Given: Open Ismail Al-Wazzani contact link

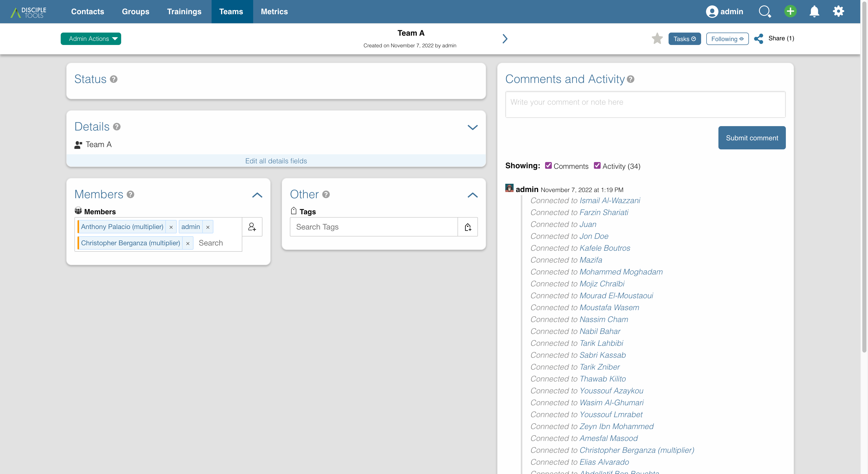Looking at the screenshot, I should (x=610, y=201).
